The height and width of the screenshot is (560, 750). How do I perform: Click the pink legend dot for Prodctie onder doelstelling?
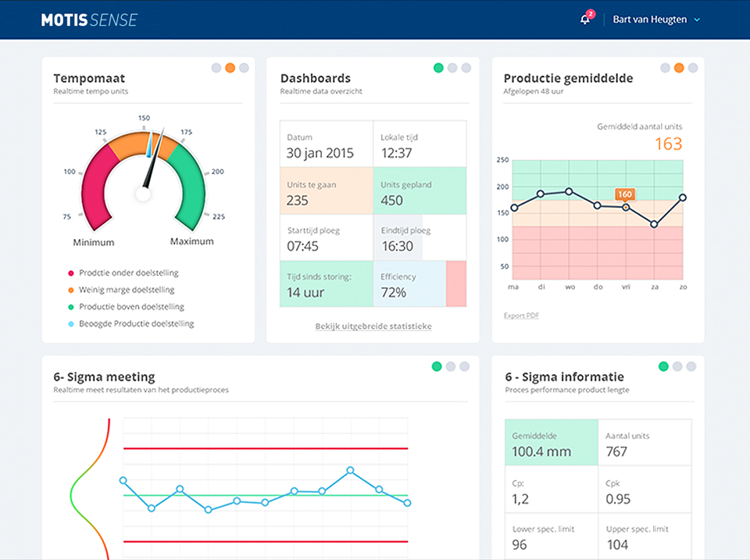71,273
